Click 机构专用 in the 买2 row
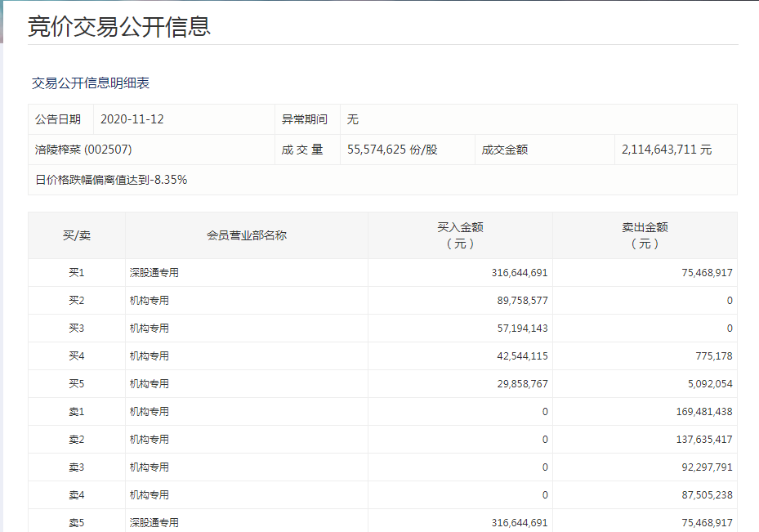This screenshot has width=759, height=532. click(x=150, y=301)
